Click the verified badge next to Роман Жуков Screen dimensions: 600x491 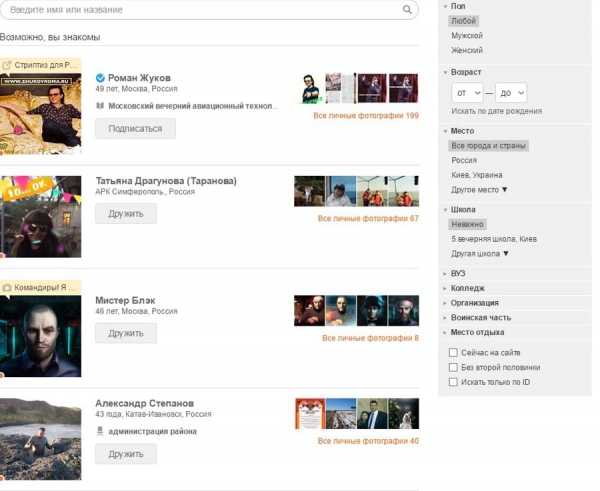(100, 78)
